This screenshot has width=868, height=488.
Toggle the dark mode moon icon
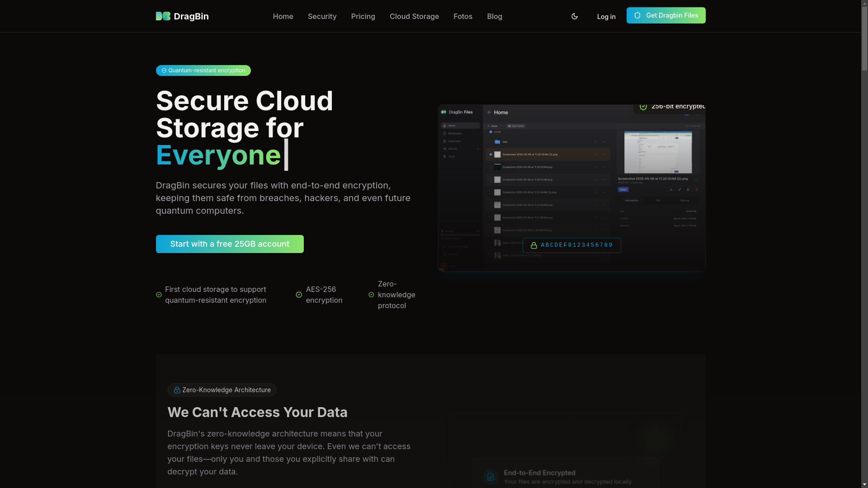click(575, 16)
